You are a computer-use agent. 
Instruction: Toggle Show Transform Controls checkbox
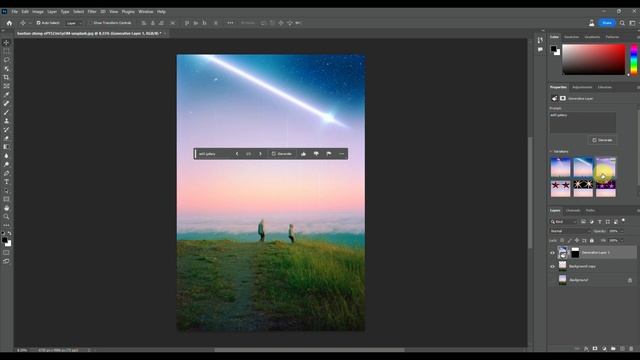pyautogui.click(x=91, y=23)
